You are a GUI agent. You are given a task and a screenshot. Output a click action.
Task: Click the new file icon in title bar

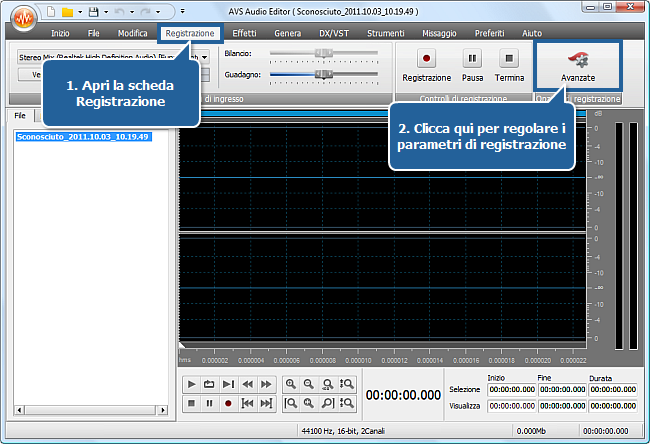coord(46,12)
